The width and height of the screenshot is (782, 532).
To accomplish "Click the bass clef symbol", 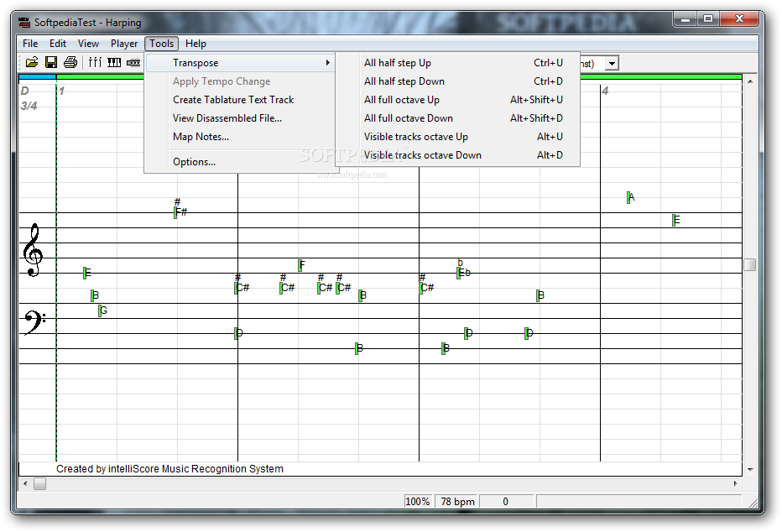I will [34, 322].
